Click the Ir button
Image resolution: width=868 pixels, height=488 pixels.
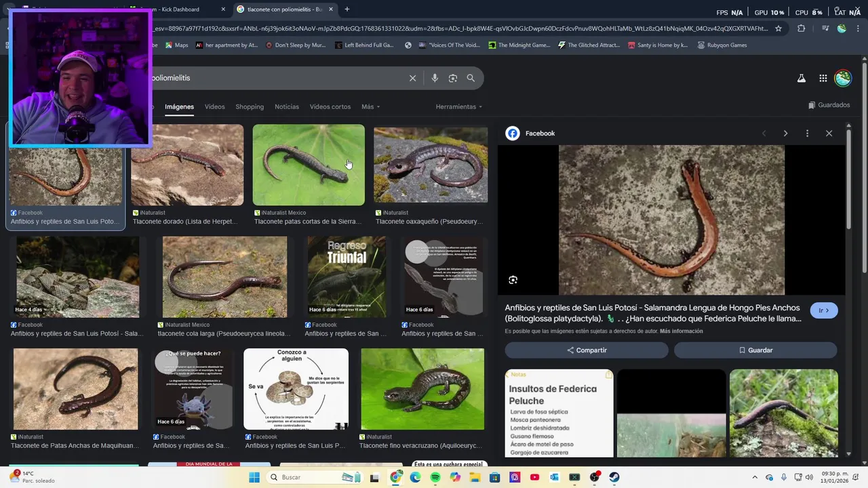(824, 310)
